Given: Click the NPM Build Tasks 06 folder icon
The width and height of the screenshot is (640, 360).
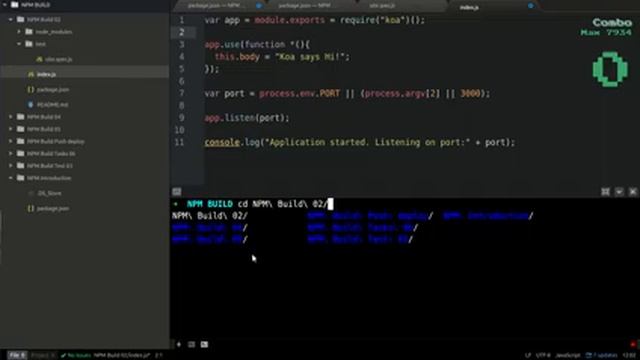Looking at the screenshot, I should (20, 153).
